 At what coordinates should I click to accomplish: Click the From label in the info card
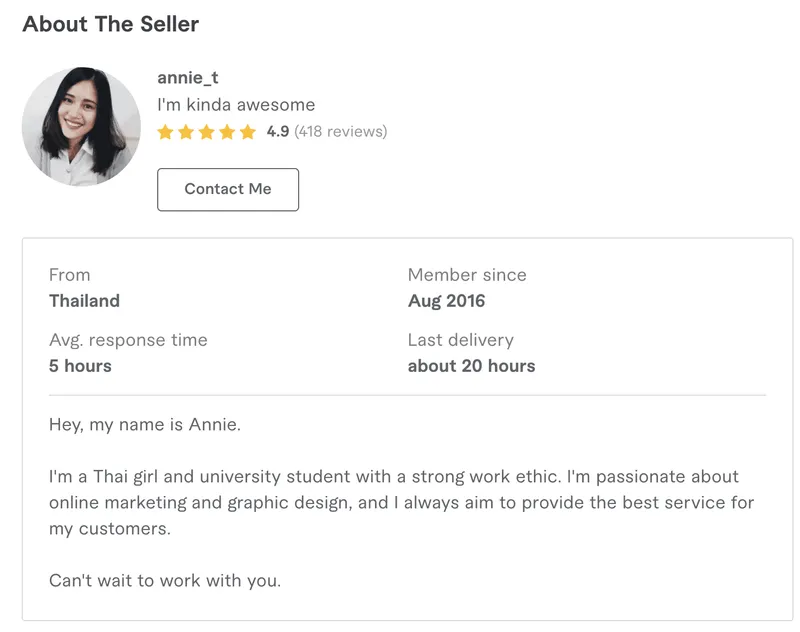[69, 274]
